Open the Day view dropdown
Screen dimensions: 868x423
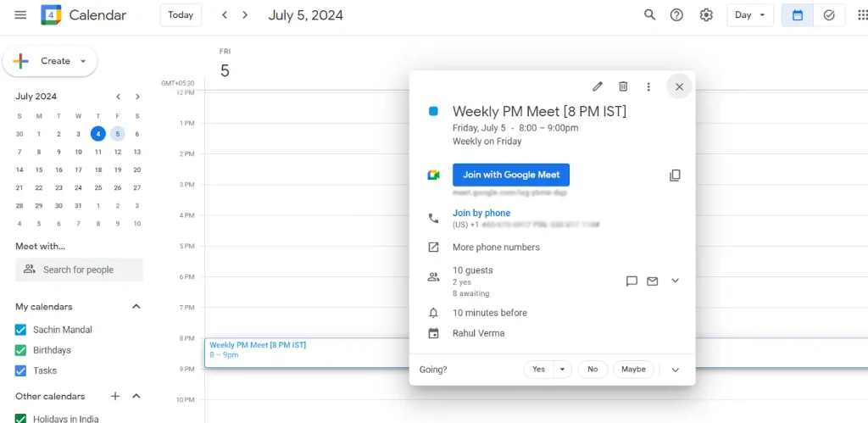click(750, 15)
